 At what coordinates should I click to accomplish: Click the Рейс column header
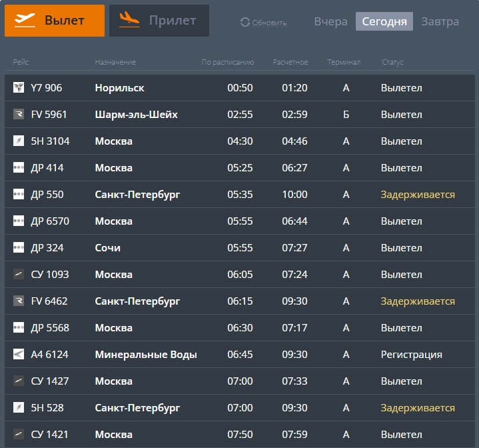click(21, 62)
